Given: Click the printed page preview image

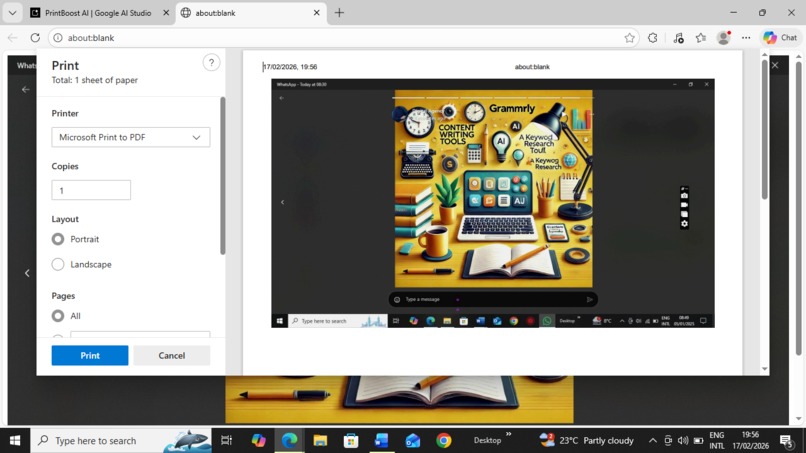Looking at the screenshot, I should [493, 203].
